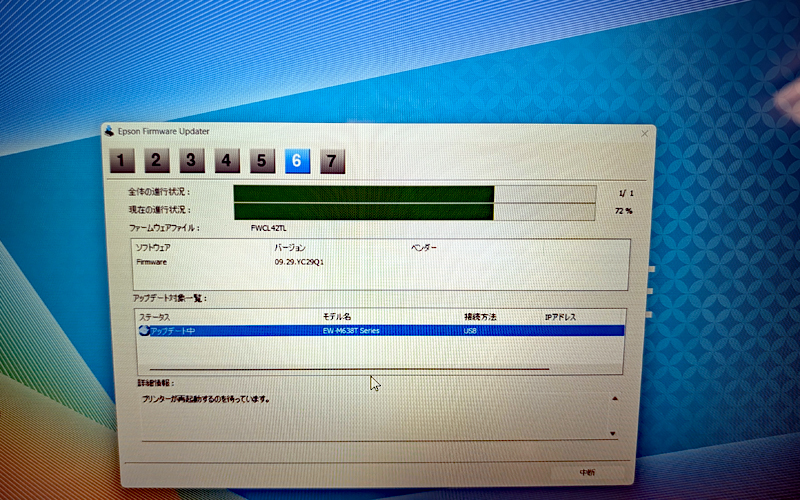Click the モデル名 column header
Screen dimensions: 800x500
coord(337,317)
